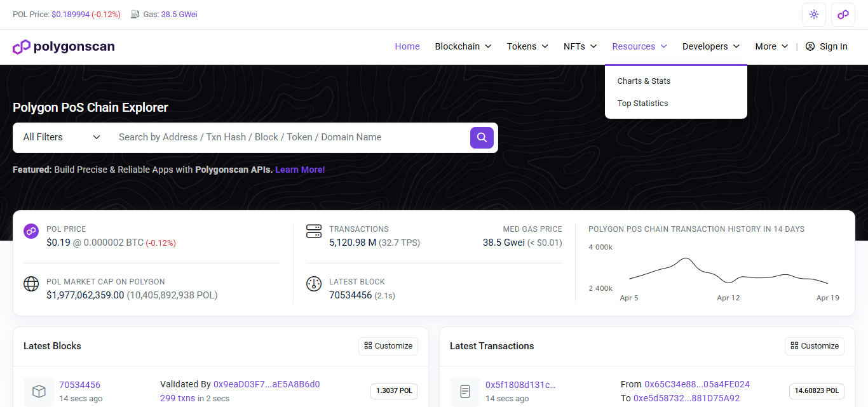This screenshot has height=407, width=868.
Task: Expand the More menu
Action: point(771,46)
